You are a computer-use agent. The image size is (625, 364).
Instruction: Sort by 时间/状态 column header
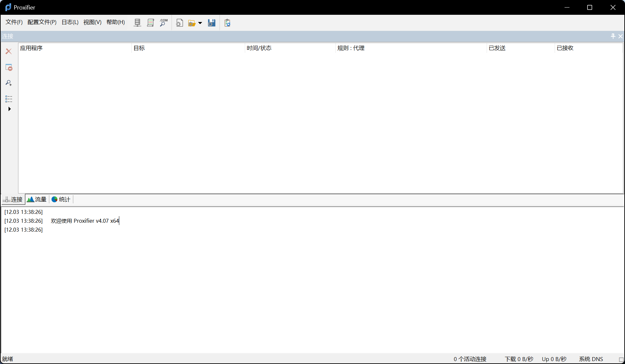[x=290, y=48]
